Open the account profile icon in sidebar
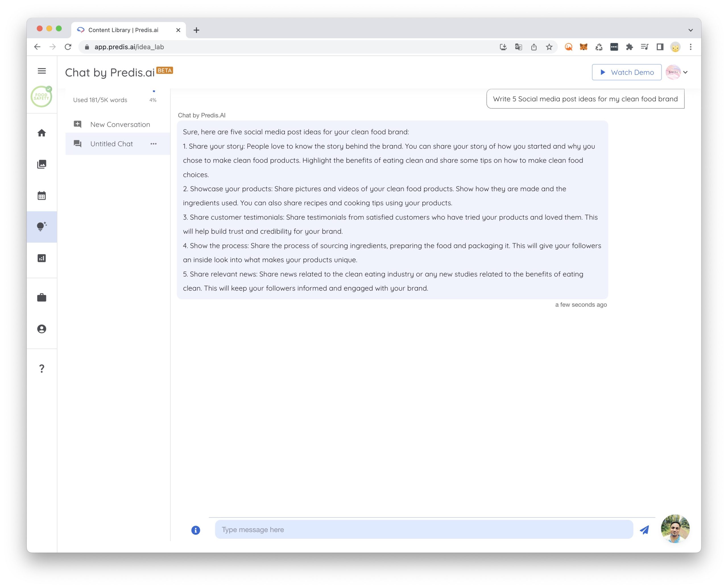Viewport: 728px width, 588px height. [x=42, y=329]
